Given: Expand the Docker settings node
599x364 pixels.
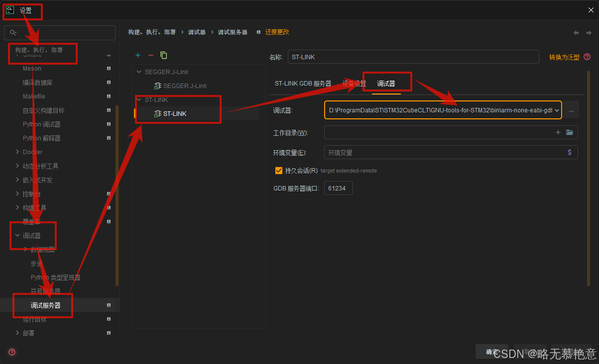Looking at the screenshot, I should (x=18, y=152).
